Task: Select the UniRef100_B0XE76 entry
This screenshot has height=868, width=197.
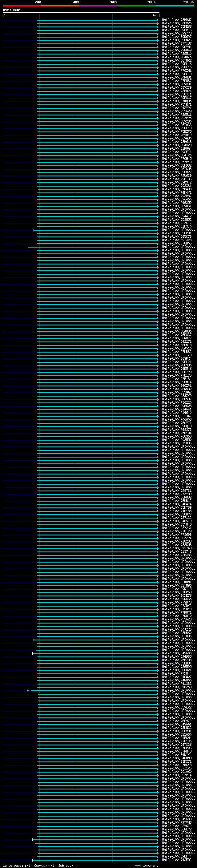Action: point(177,595)
